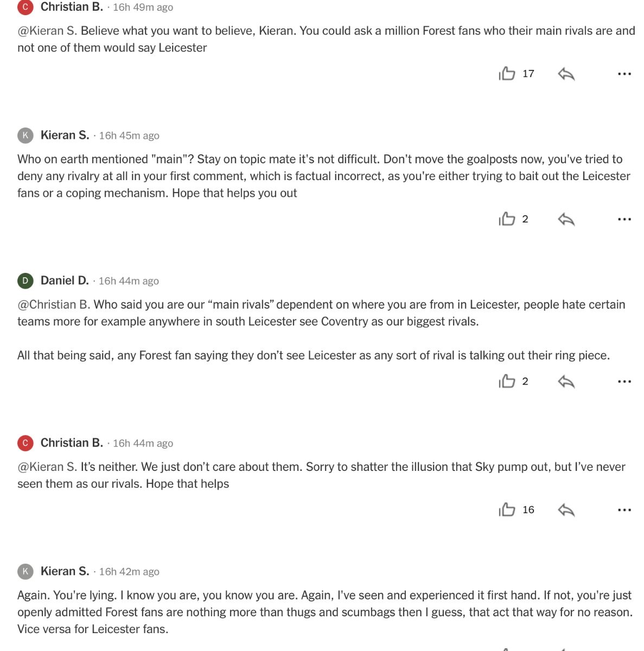Open three-dot menu on comment with 16 likes
Screen dimensions: 644x651
click(x=624, y=510)
